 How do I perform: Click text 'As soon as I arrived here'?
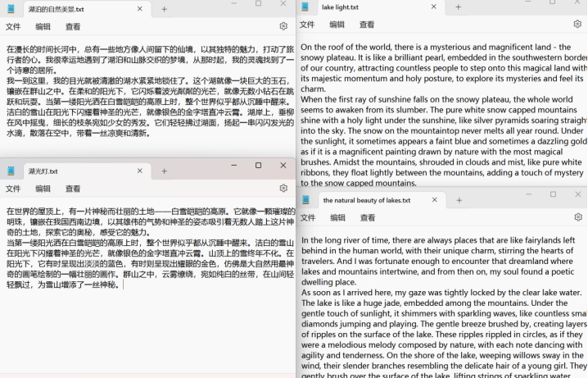(x=347, y=293)
